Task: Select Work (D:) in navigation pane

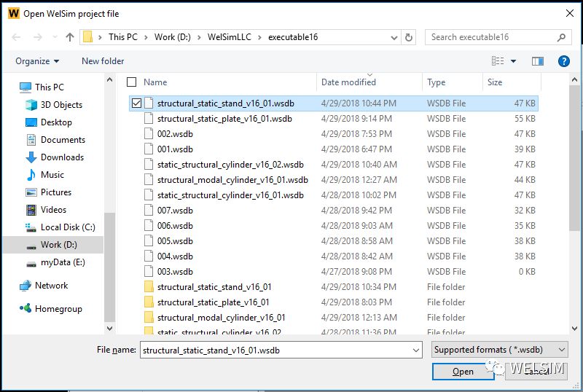Action: pyautogui.click(x=53, y=245)
